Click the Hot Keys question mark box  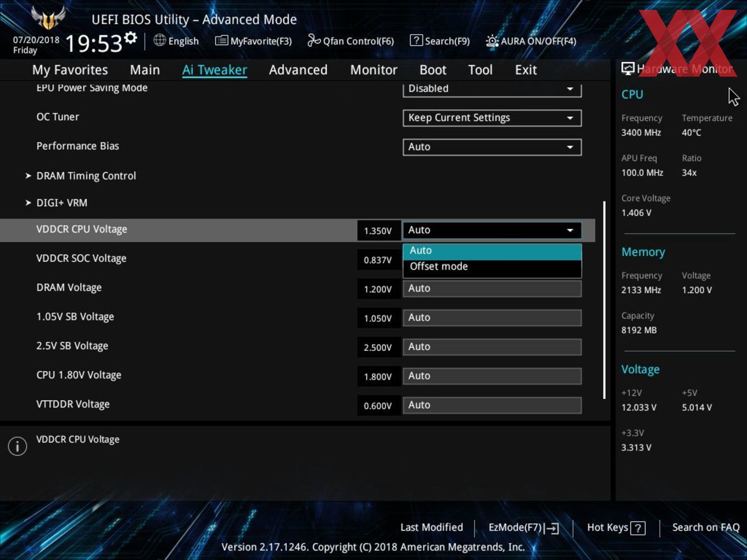point(638,528)
